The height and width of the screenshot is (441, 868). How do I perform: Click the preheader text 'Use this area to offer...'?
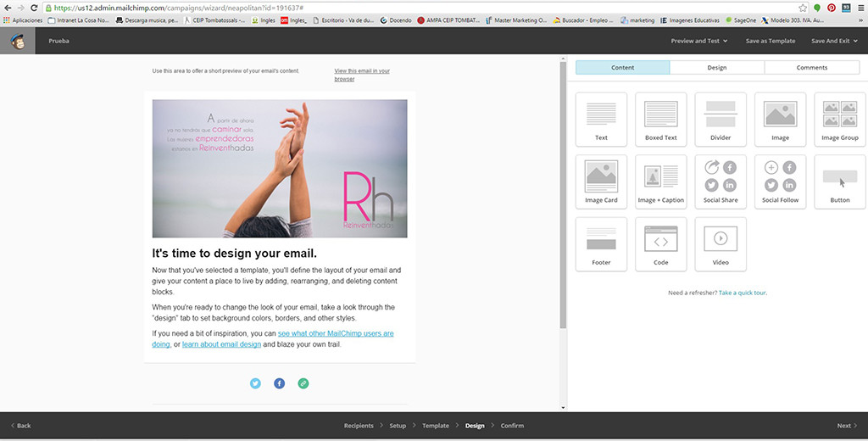click(225, 71)
